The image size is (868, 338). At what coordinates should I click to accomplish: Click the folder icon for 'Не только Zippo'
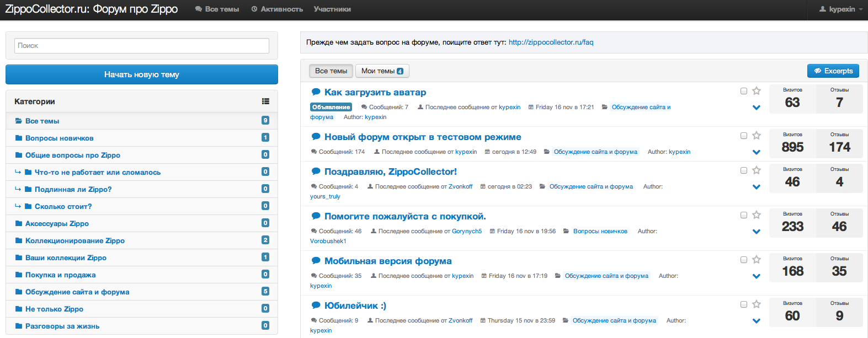(x=19, y=309)
